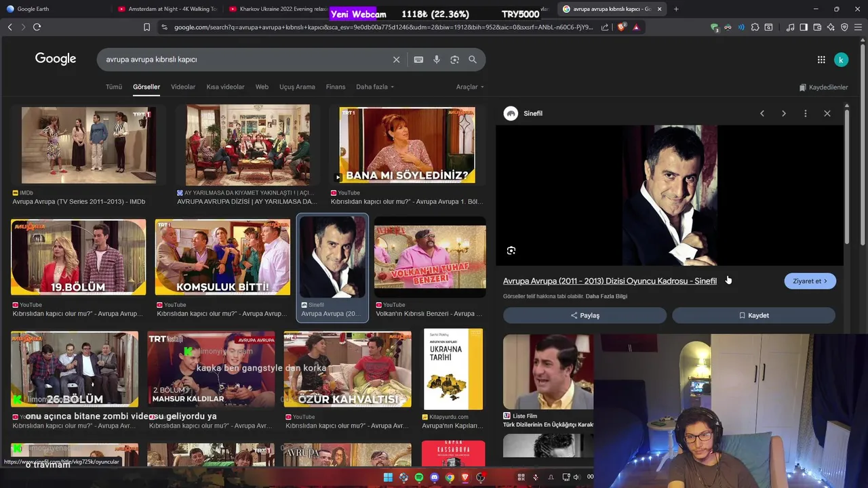868x488 pixels.
Task: Click the system volume icon in taskbar
Action: tap(577, 477)
